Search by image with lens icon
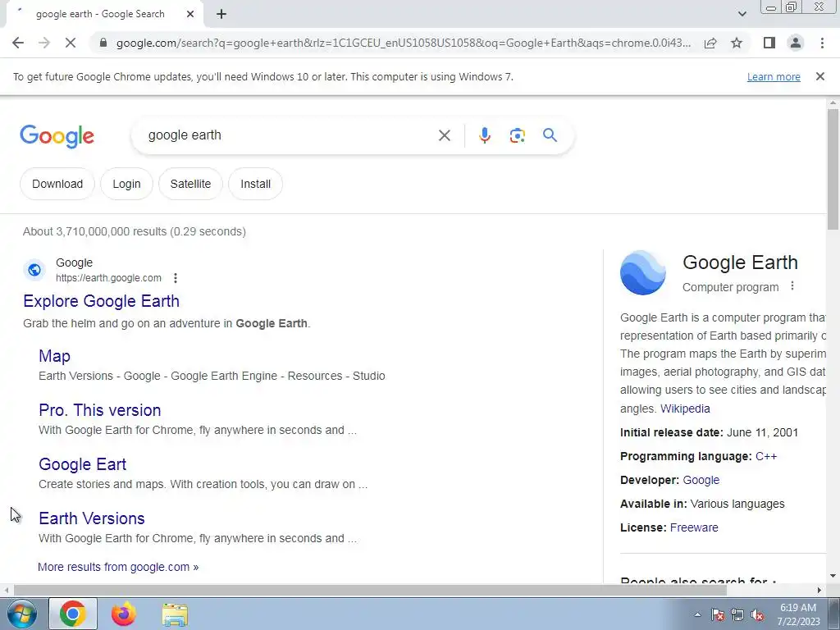The height and width of the screenshot is (630, 840). (517, 135)
